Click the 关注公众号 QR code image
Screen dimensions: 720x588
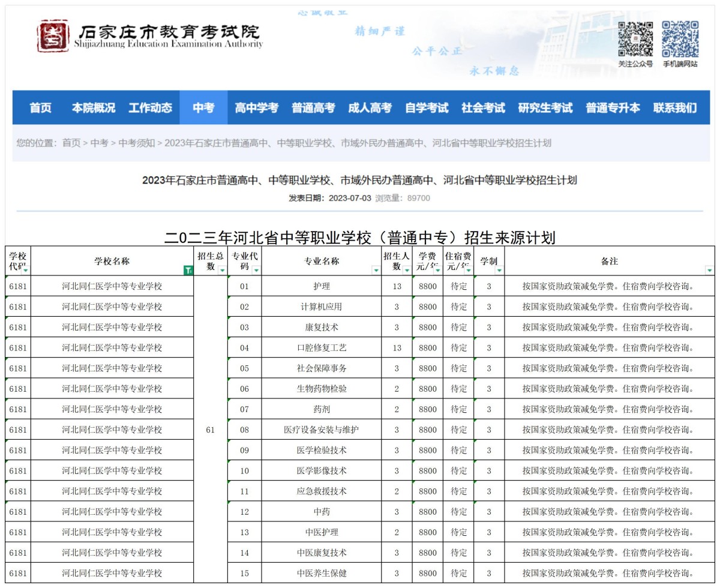[636, 40]
